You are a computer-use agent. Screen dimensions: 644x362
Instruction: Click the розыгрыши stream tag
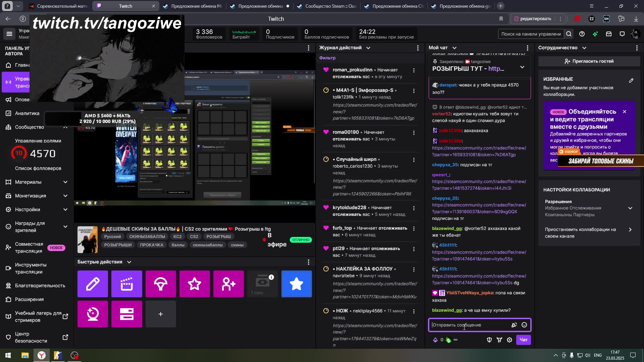tap(118, 245)
